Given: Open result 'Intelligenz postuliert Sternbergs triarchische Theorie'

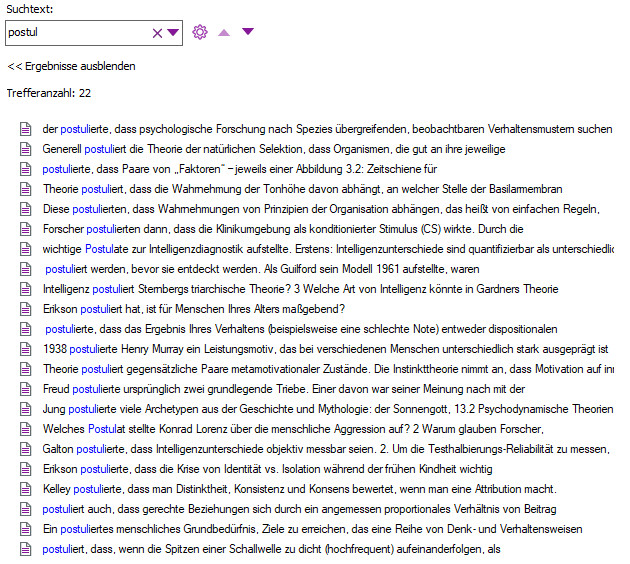Looking at the screenshot, I should [301, 289].
